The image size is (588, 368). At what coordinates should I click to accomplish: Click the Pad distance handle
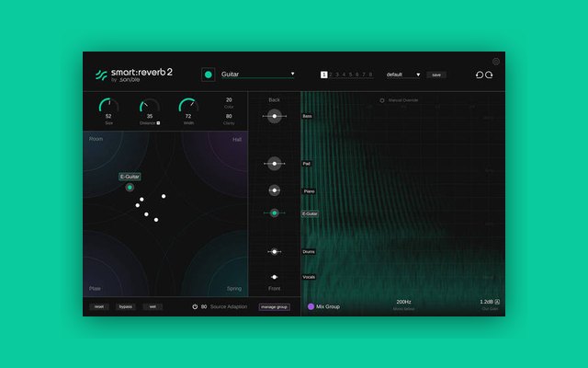pos(275,164)
